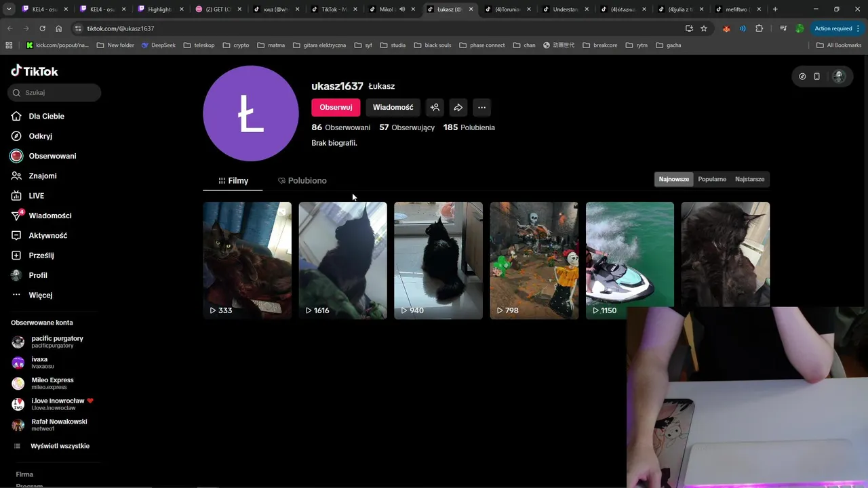Open the 86 Obserwowani list
The width and height of the screenshot is (868, 488).
click(x=341, y=127)
